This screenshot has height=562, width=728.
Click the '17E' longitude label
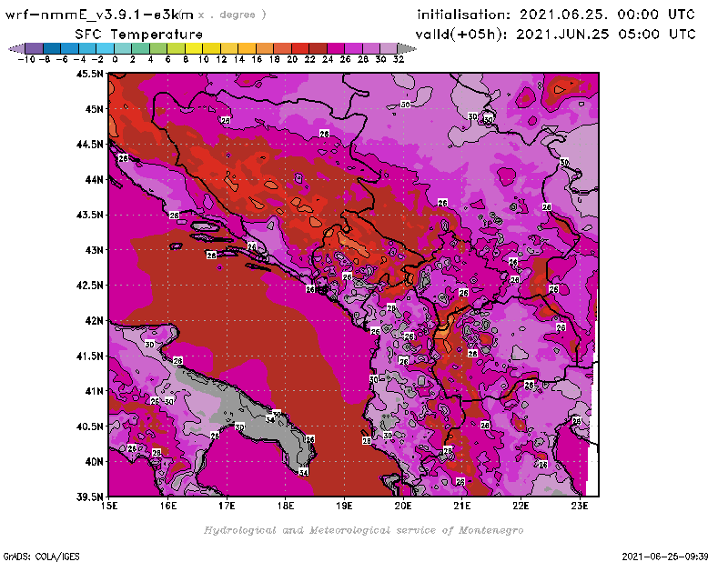coord(227,506)
